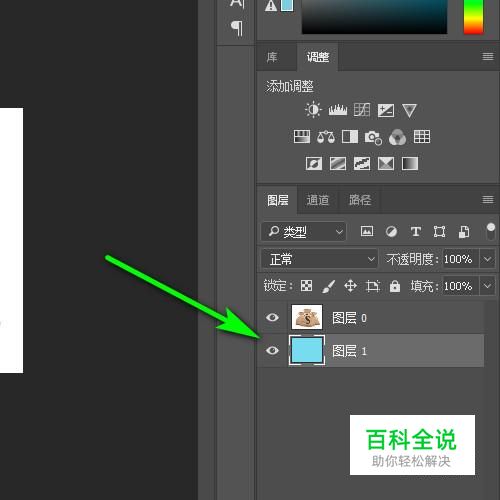Screen dimensions: 500x500
Task: Switch to the 通道 tab
Action: pos(318,200)
